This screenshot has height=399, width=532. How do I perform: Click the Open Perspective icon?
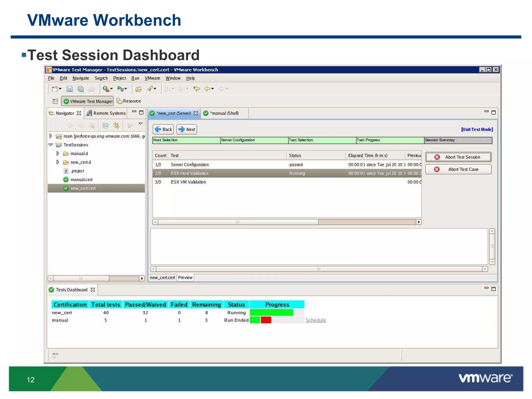tap(55, 101)
